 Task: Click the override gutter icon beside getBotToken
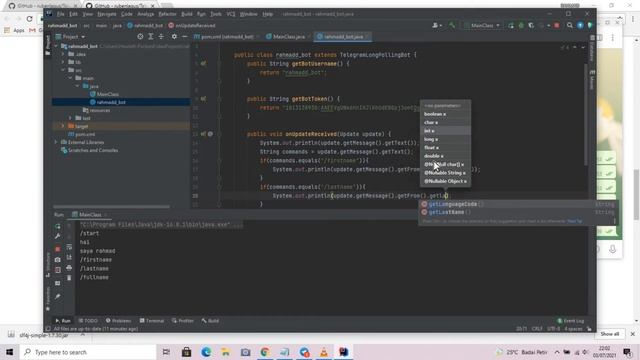pyautogui.click(x=203, y=99)
